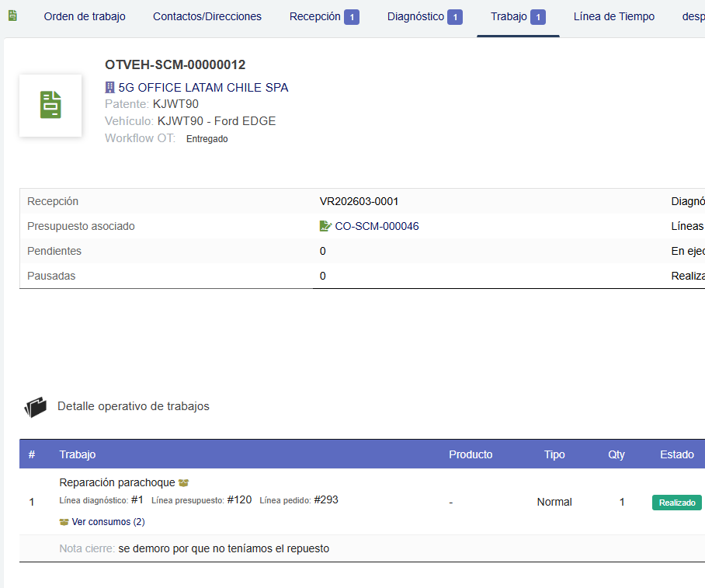Switch to the Línea de Tiempo tab
This screenshot has width=705, height=588.
(x=613, y=16)
